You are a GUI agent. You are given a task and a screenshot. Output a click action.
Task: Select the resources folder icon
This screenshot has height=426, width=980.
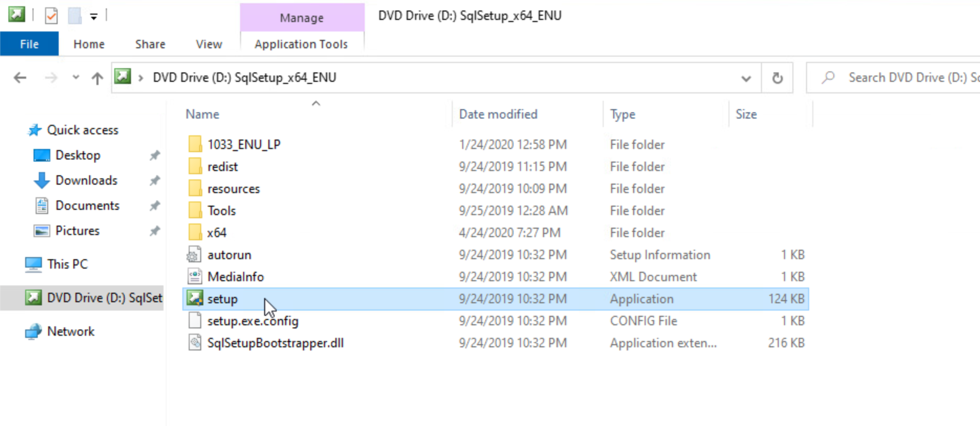point(195,188)
